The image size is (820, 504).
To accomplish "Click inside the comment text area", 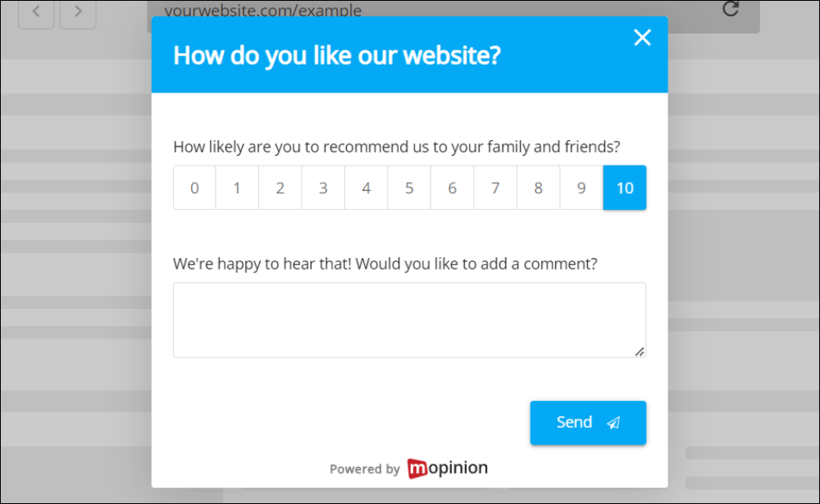I will (x=409, y=320).
